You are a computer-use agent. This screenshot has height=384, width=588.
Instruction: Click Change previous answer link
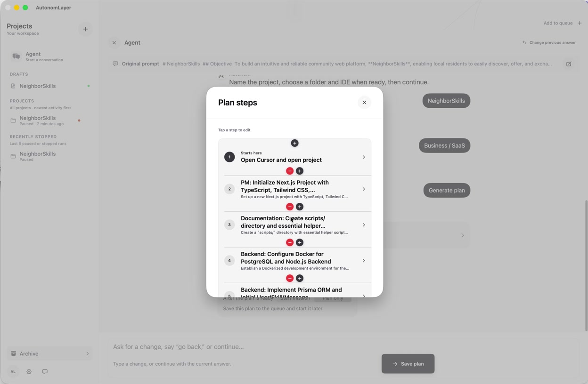[x=549, y=43]
